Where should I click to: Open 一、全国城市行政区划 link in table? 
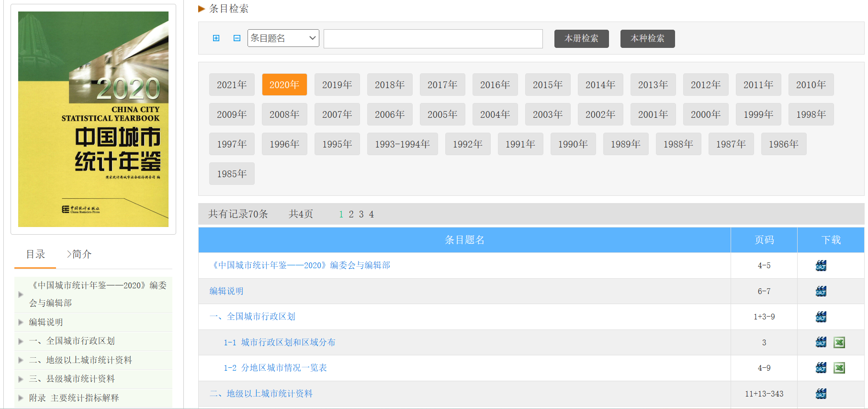tap(252, 317)
